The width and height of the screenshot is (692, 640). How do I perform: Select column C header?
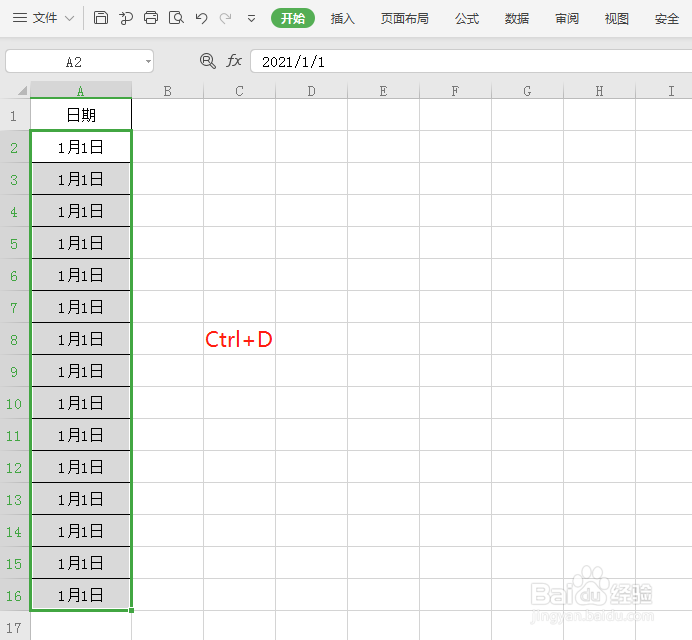[239, 91]
